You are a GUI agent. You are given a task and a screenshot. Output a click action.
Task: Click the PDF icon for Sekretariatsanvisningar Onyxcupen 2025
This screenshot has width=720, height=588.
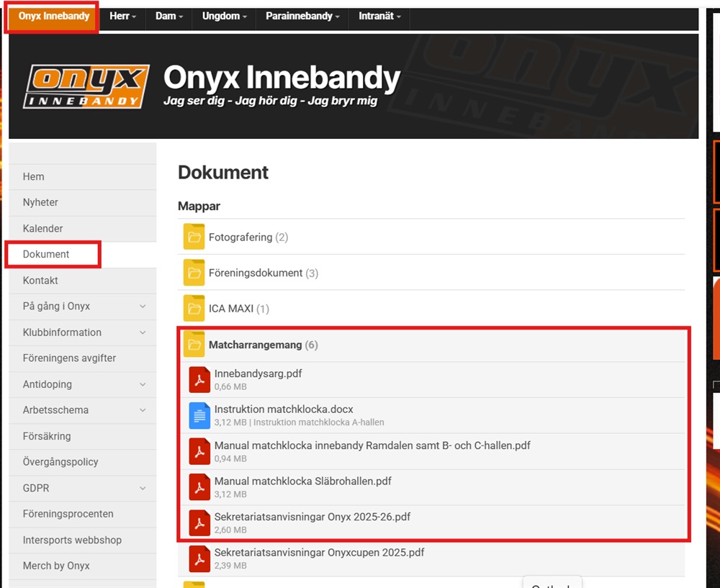[199, 558]
